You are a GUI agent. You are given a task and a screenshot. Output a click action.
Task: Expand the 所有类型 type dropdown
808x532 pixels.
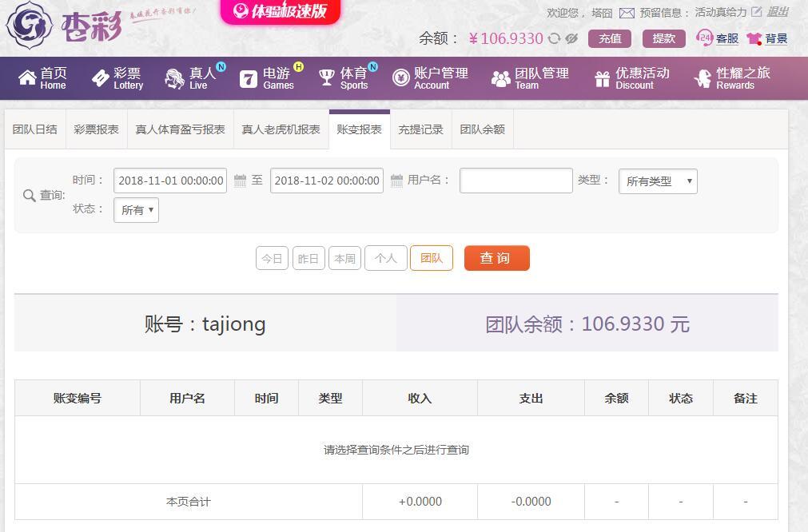(658, 181)
